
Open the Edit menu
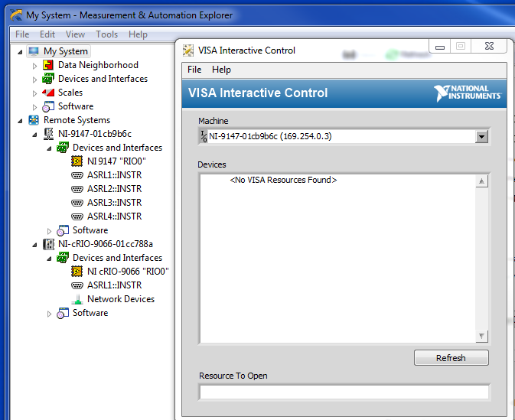tap(47, 34)
